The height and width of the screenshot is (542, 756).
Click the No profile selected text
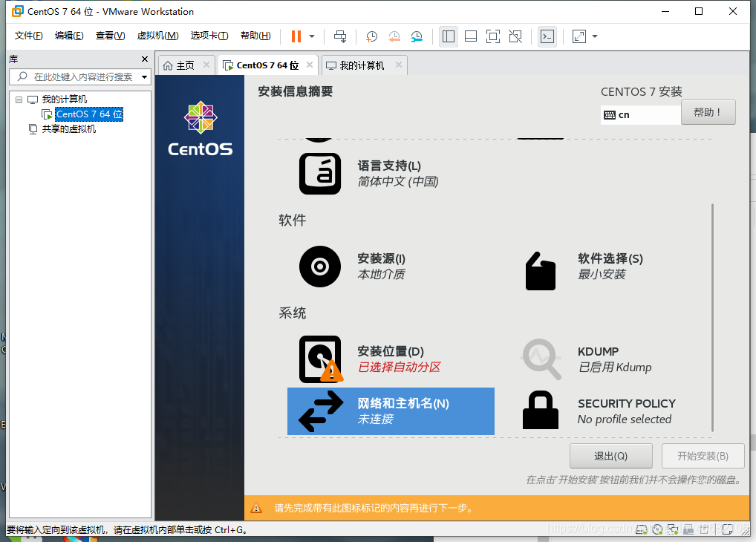pos(625,419)
